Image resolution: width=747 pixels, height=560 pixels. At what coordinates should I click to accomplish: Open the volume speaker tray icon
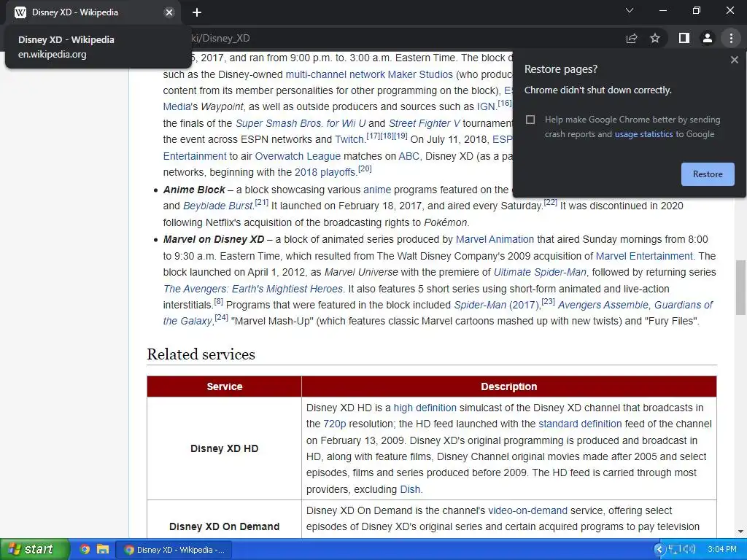pos(689,550)
